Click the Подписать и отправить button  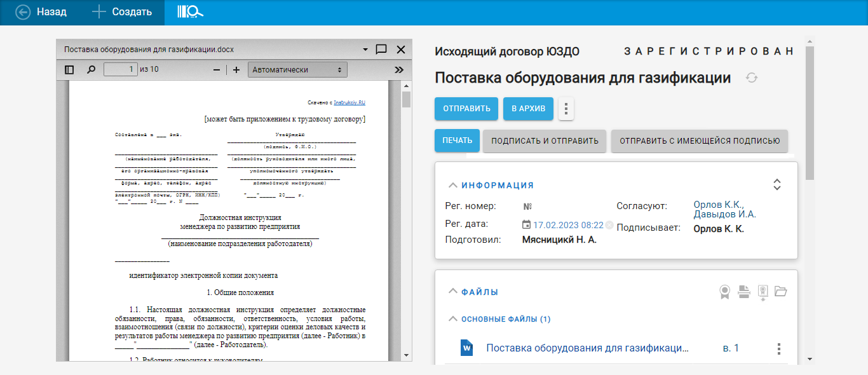[545, 141]
